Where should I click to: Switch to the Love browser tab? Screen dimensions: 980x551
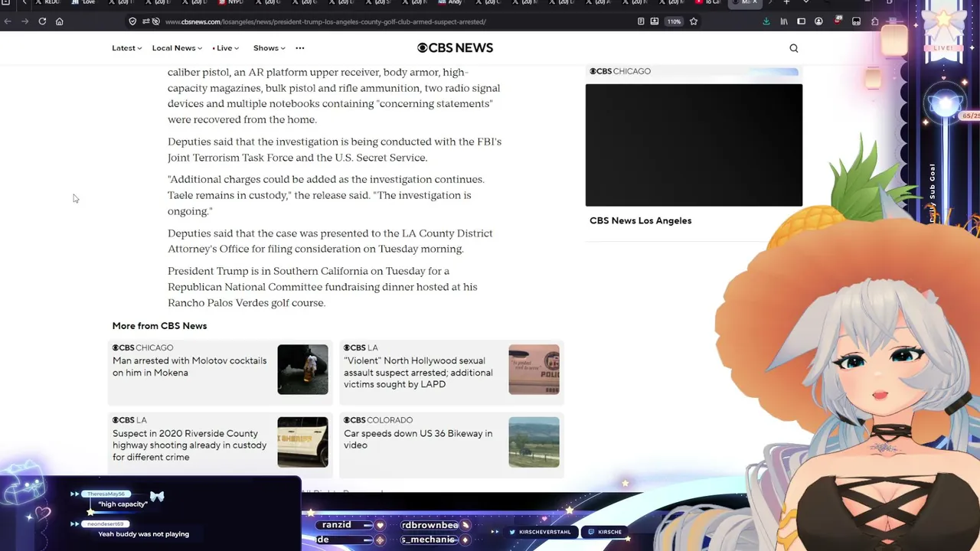click(x=84, y=2)
